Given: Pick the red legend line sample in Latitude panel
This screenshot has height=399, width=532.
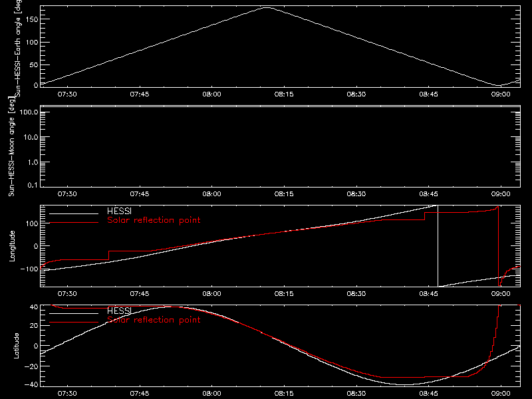Looking at the screenshot, I should pos(74,323).
